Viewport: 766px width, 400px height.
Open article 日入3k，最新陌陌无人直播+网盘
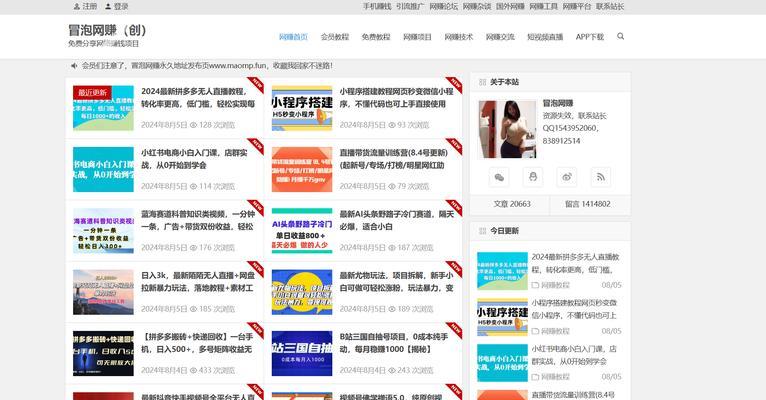tap(198, 282)
